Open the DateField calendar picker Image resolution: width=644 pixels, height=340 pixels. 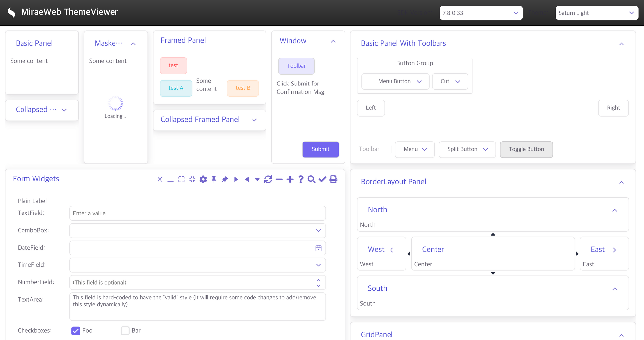[x=318, y=248]
